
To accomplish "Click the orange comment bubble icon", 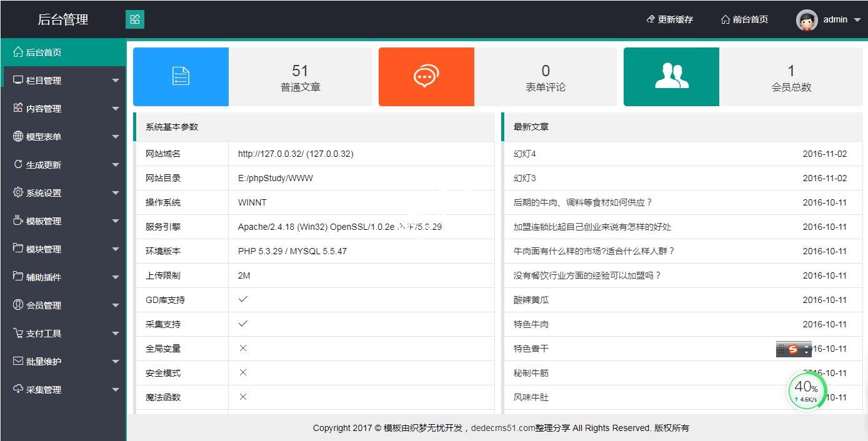I will click(x=426, y=76).
